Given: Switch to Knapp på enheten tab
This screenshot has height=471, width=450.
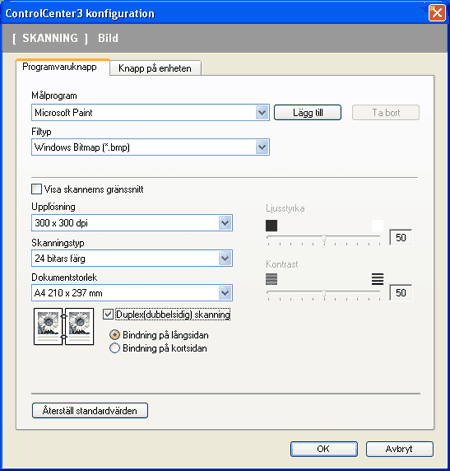Looking at the screenshot, I should (155, 68).
